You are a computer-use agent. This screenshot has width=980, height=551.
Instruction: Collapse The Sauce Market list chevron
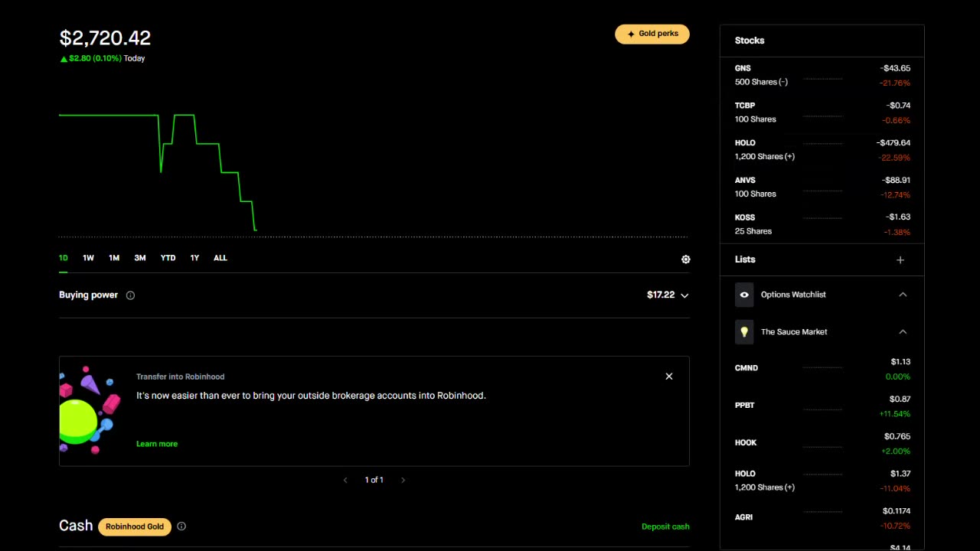click(903, 332)
